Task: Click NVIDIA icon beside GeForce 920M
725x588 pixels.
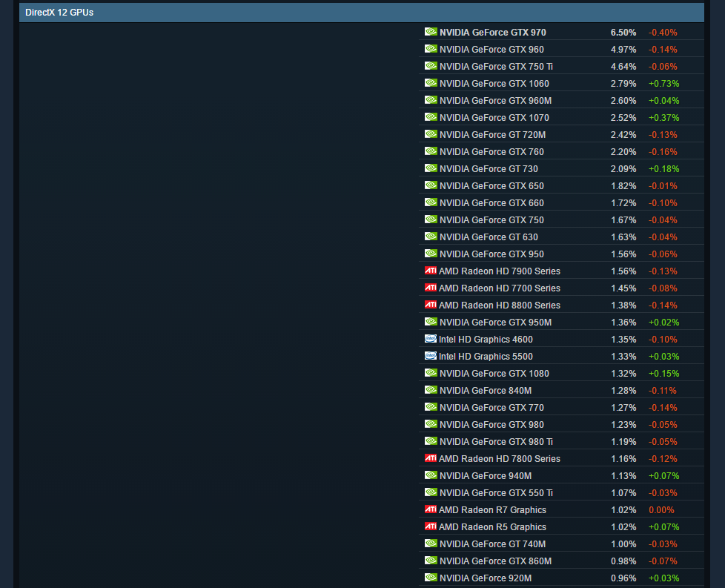Action: tap(431, 578)
